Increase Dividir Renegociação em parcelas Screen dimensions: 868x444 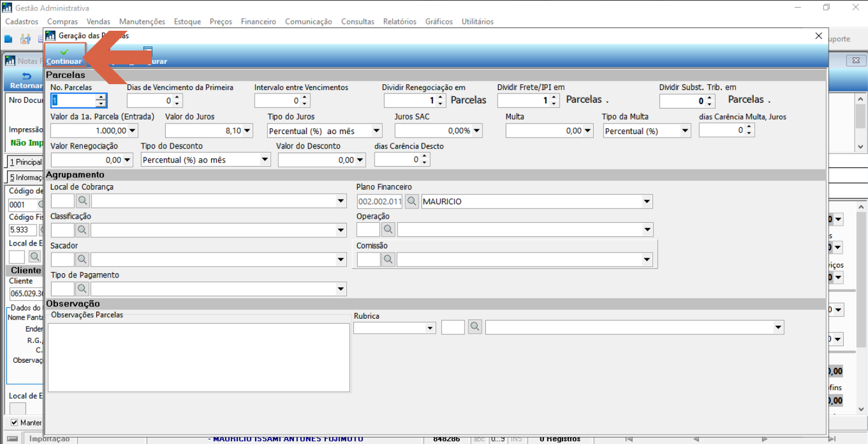click(441, 98)
